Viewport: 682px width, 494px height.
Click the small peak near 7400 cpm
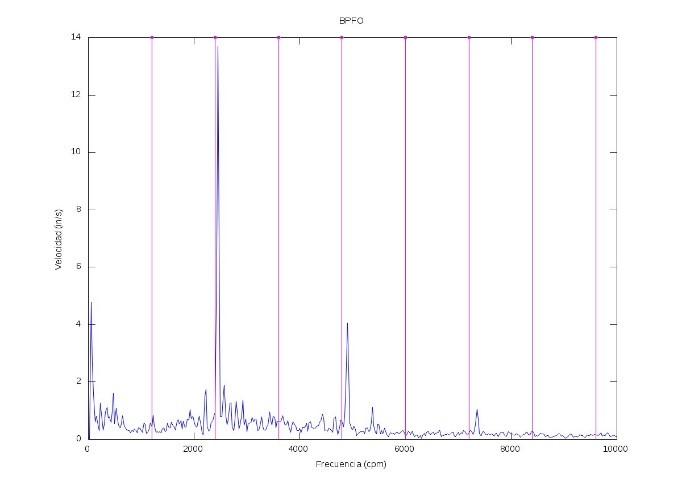click(x=477, y=410)
